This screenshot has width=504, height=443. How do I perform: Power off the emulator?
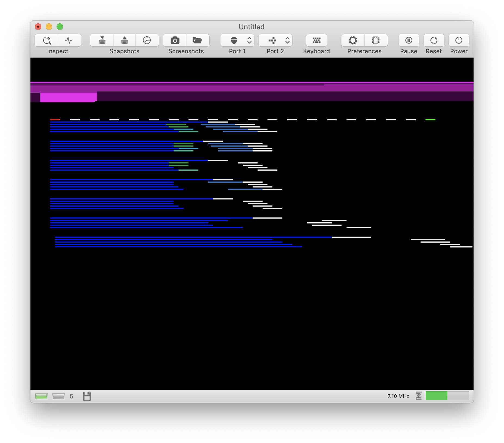coord(459,40)
